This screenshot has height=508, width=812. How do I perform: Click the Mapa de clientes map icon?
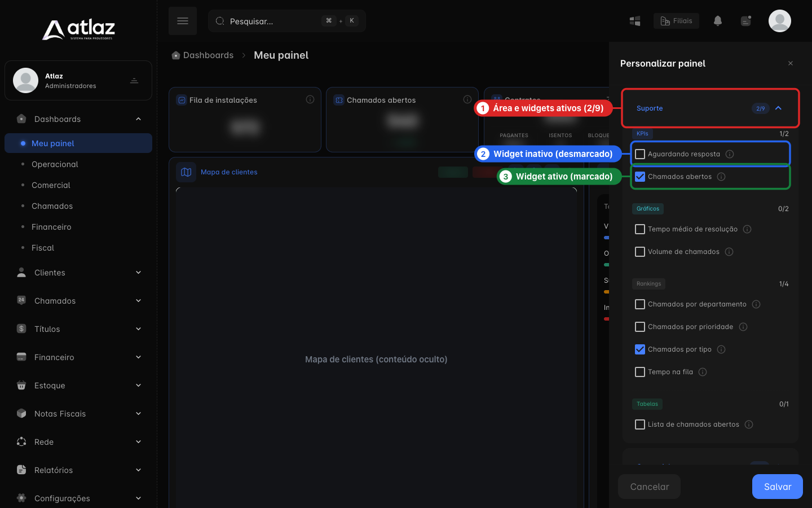pos(186,172)
